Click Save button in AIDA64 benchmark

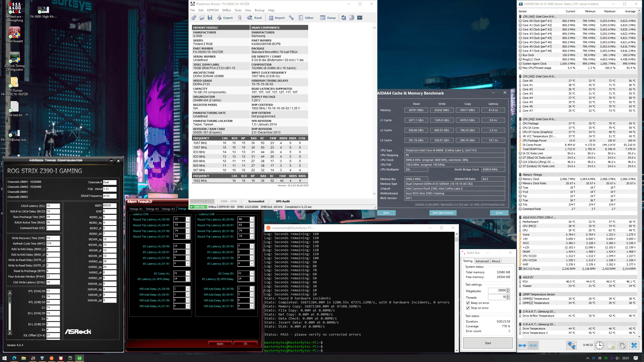386,213
